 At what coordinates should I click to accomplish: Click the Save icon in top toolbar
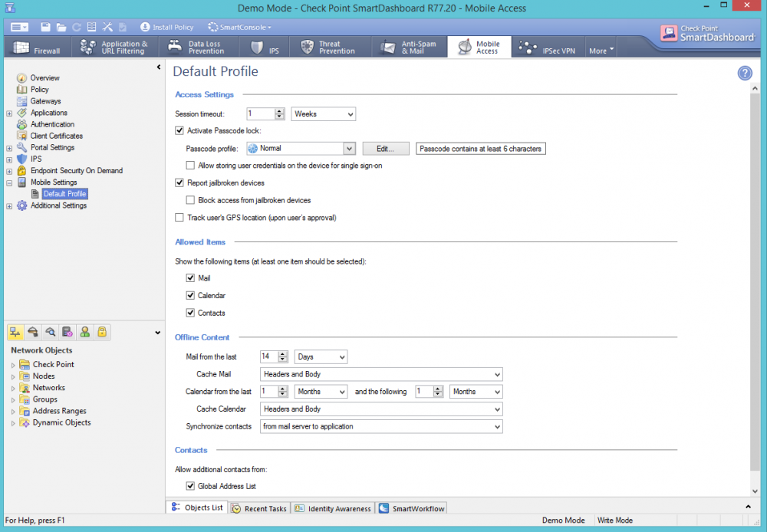[x=45, y=27]
